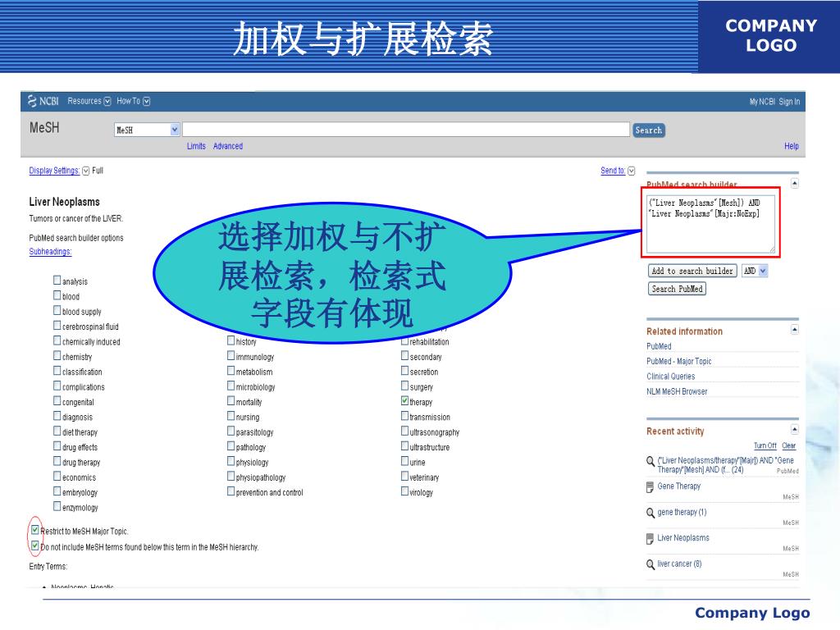Screen dimensions: 840x630
Task: Open NLM MeSH Browser link
Action: point(677,391)
